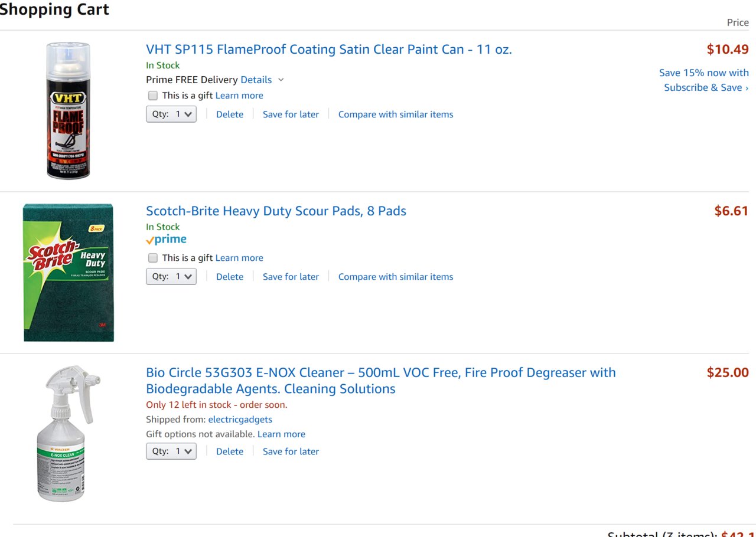Click the VHT FlameProof paint can image
756x537 pixels.
pos(69,110)
